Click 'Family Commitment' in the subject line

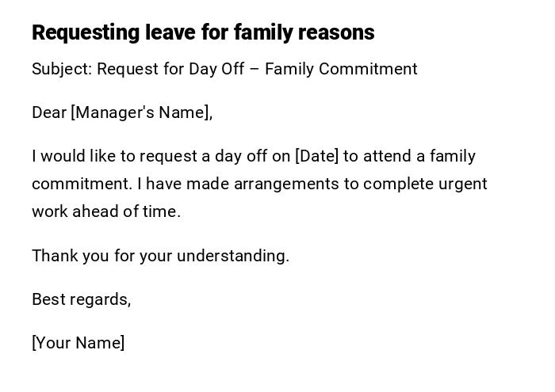pyautogui.click(x=341, y=69)
